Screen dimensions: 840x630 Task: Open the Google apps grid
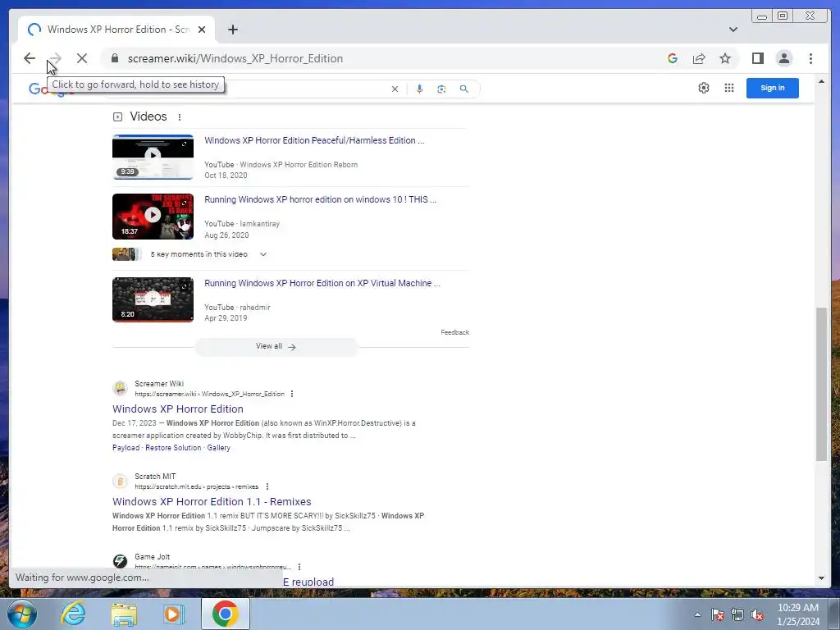coord(729,88)
